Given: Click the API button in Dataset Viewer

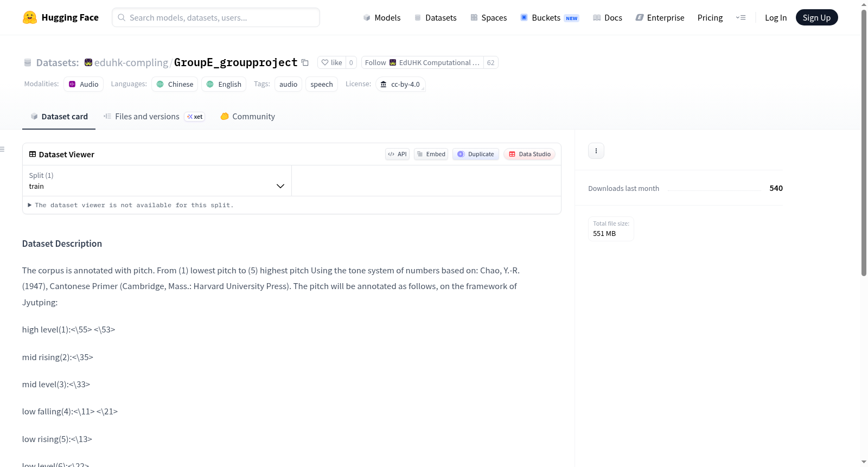Looking at the screenshot, I should (x=397, y=154).
